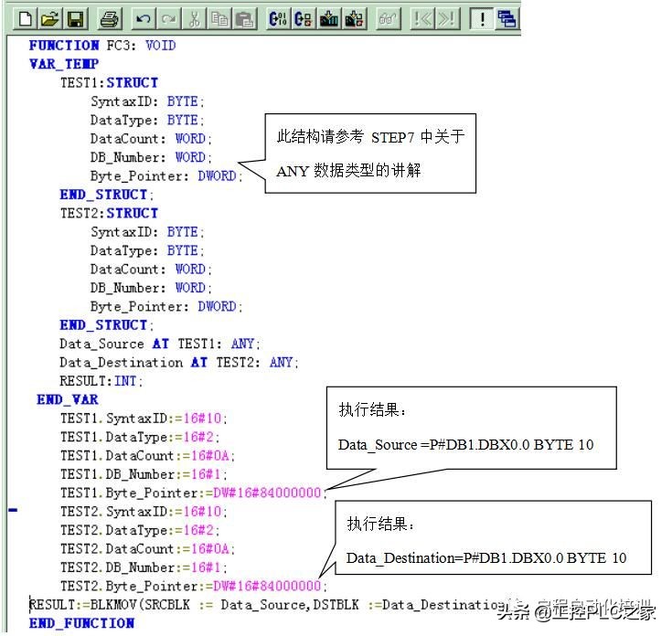
Task: Paste from clipboard using the Paste icon
Action: [244, 19]
